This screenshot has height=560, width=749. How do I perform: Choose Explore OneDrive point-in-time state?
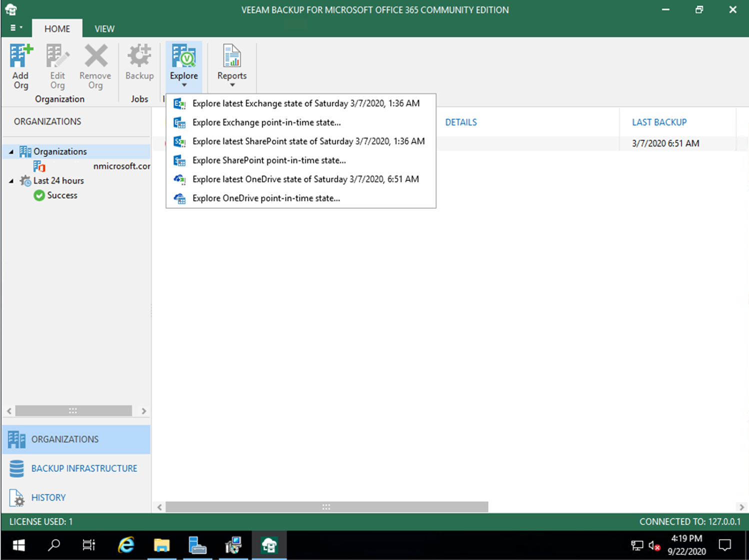coord(301,198)
